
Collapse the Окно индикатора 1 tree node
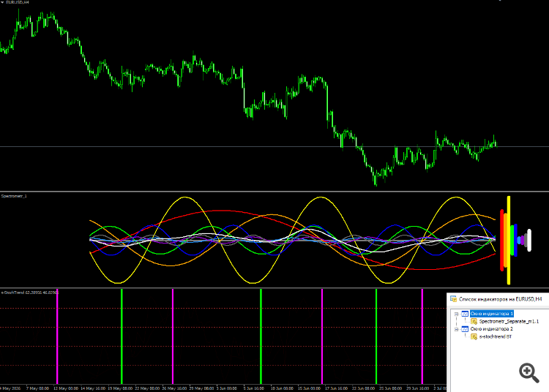(456, 314)
